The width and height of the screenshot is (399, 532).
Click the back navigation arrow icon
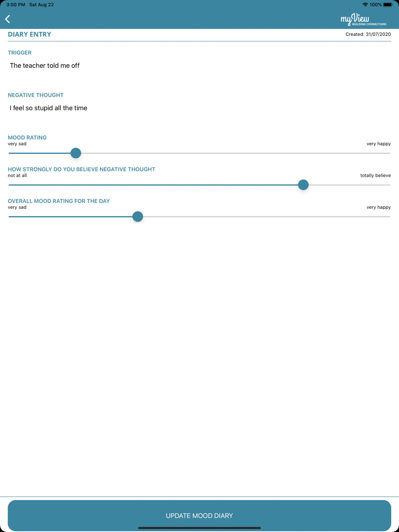[x=8, y=19]
